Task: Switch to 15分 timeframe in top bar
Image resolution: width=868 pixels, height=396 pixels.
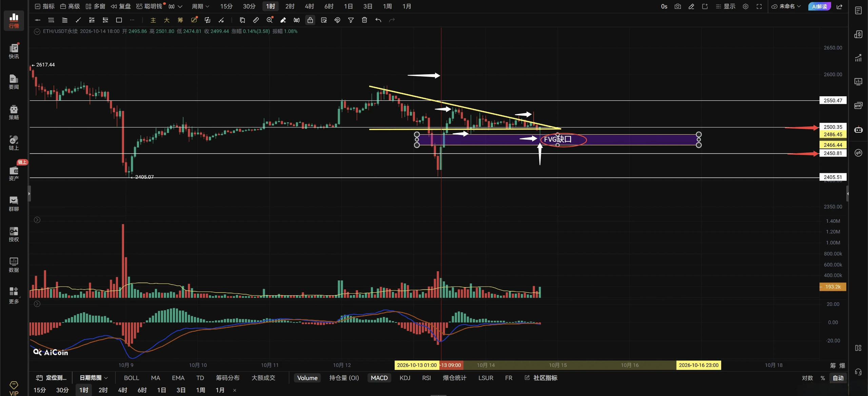Action: [226, 6]
